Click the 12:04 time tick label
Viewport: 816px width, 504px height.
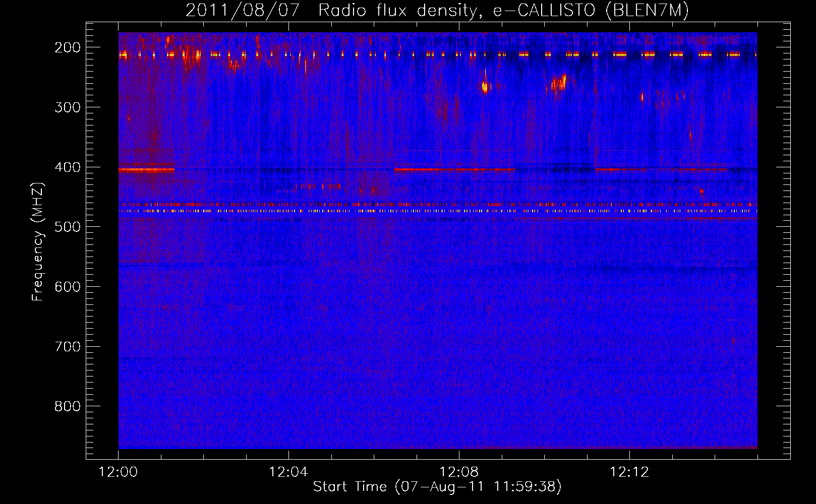click(288, 472)
